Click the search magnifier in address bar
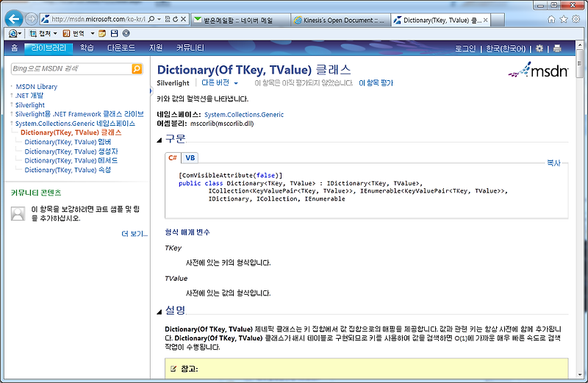The image size is (588, 383). [151, 19]
